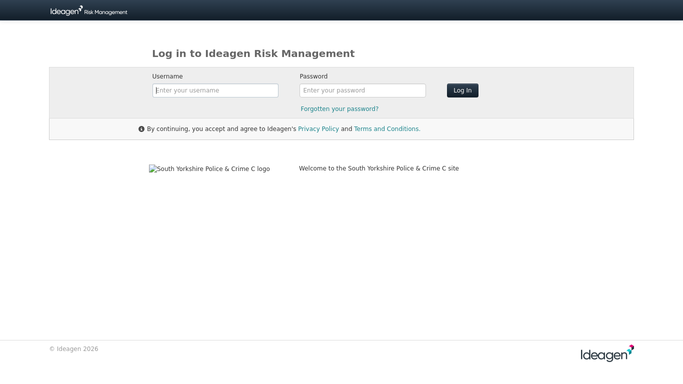Click the info icon beside the consent notice
683x384 pixels.
pos(141,129)
